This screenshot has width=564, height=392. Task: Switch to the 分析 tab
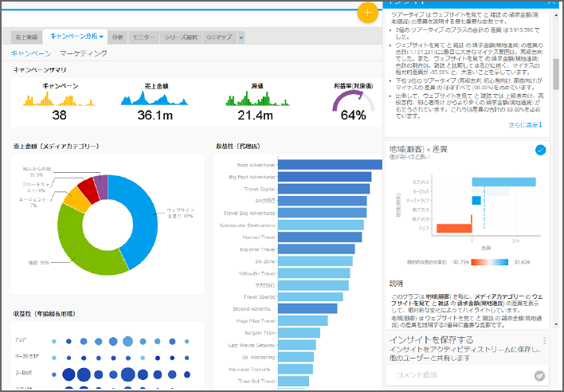point(117,37)
